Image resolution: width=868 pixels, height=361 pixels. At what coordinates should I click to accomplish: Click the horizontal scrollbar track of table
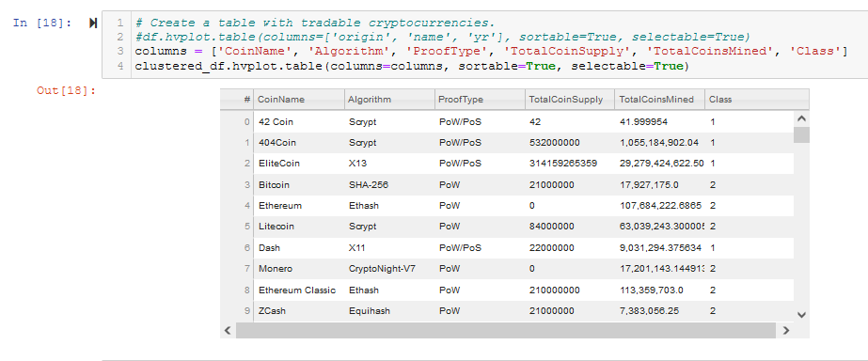506,331
